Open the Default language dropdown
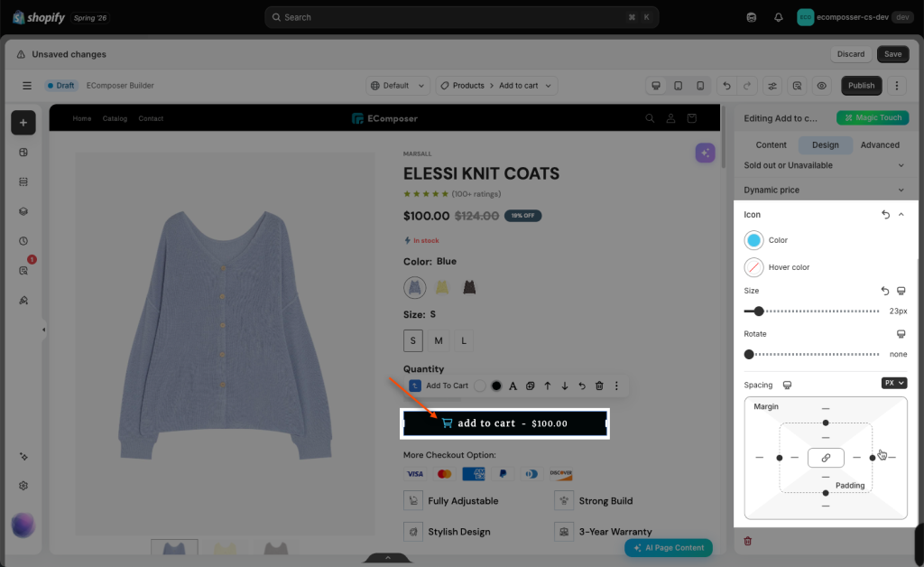924x567 pixels. (x=398, y=86)
